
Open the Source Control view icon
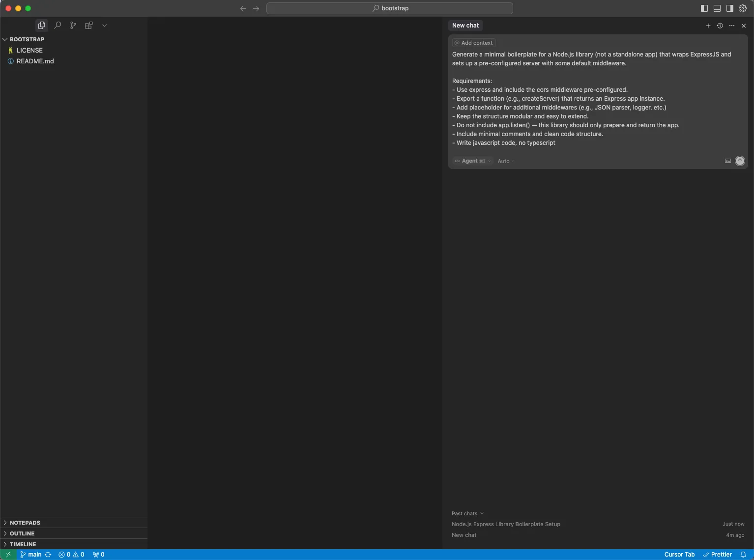73,26
